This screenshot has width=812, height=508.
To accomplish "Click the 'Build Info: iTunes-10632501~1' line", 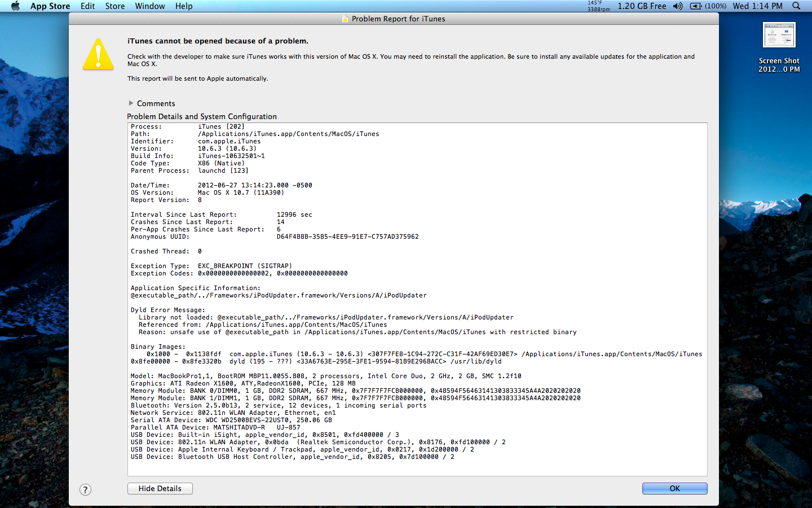I will 198,156.
